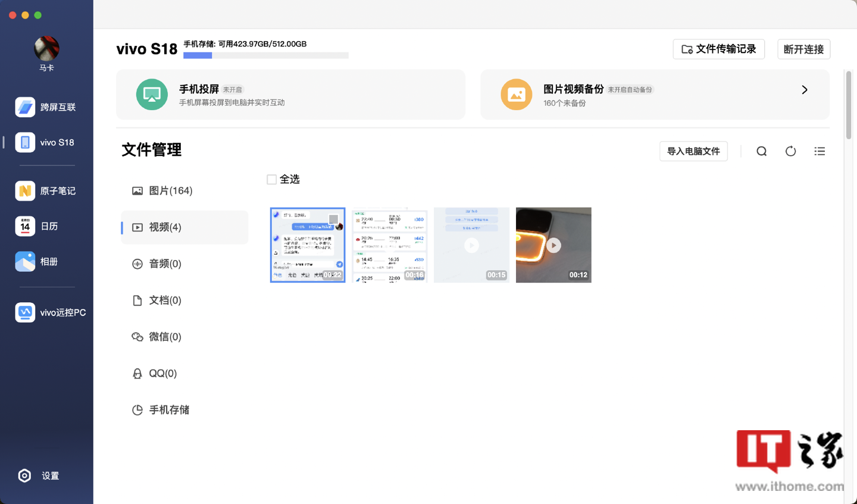This screenshot has height=504, width=857.
Task: Open the 原子笔记 notes icon
Action: pyautogui.click(x=25, y=191)
